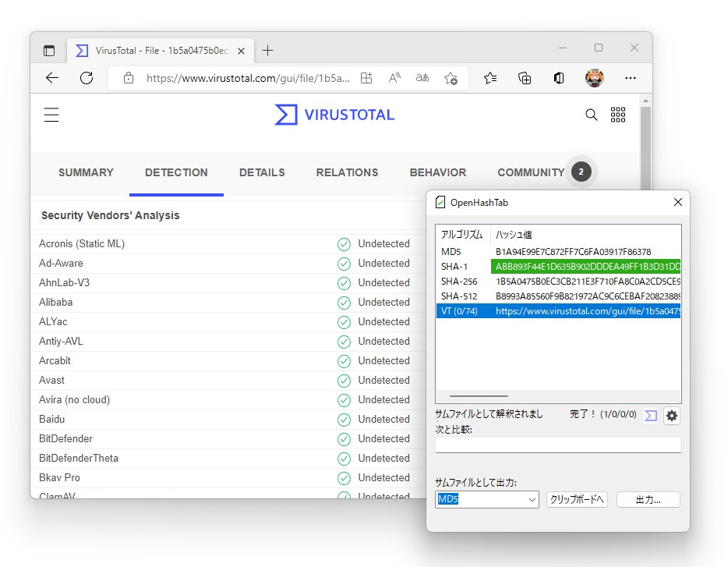Click the VirusTotal logo icon in OpenHashTab
728x567 pixels.
point(651,416)
